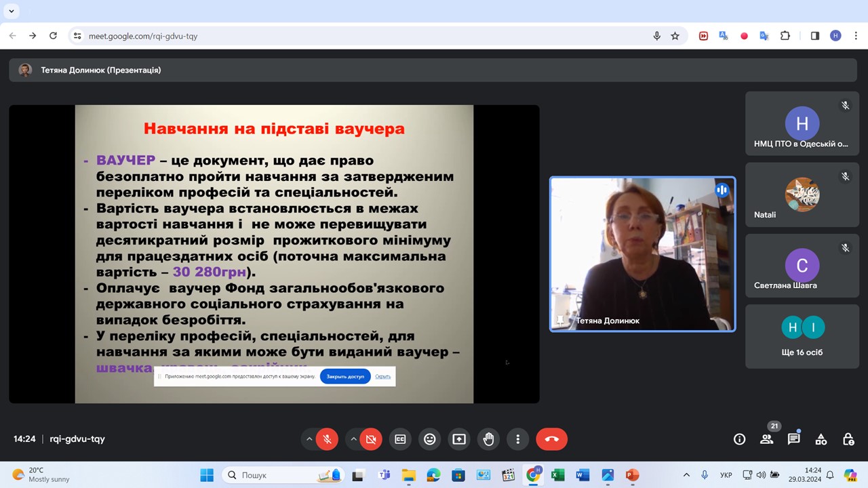Viewport: 868px width, 488px height.
Task: Unmute the microphone in the call bar
Action: [327, 439]
